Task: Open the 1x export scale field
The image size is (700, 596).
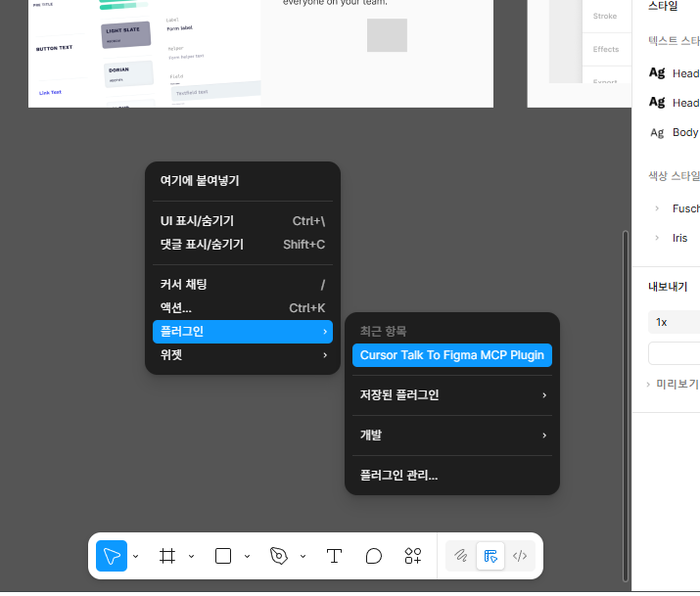Action: [675, 322]
